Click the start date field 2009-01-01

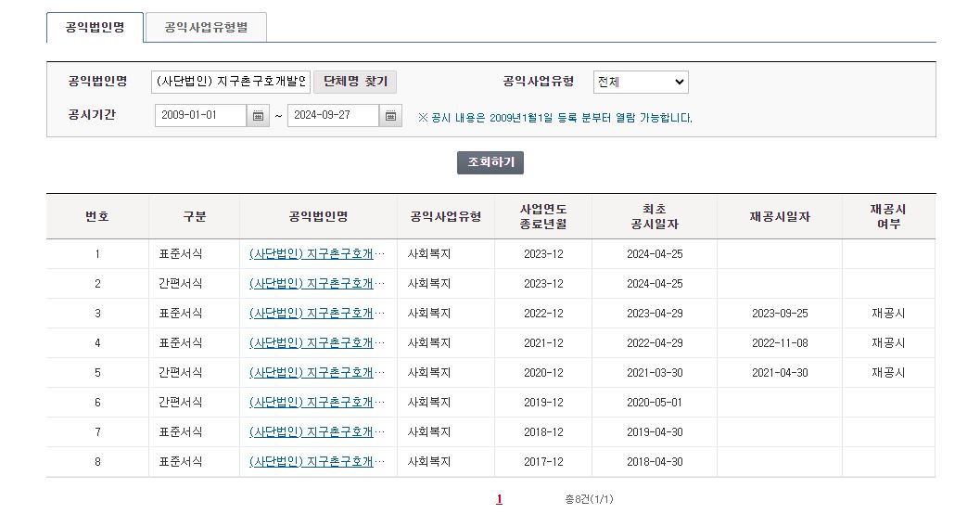199,116
